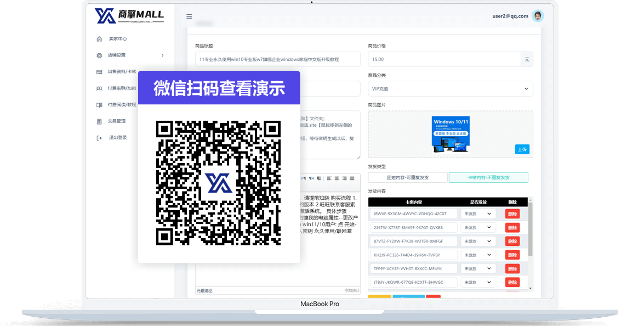The width and height of the screenshot is (644, 326).
Task: Set right-to-left paragraph direction in editor
Action: point(311,178)
